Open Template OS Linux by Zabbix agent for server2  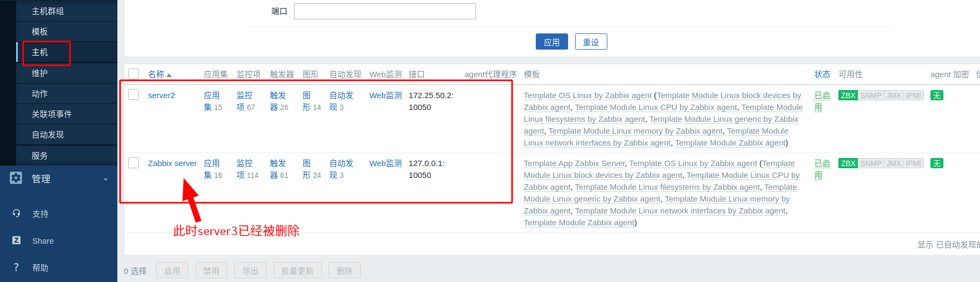coord(587,95)
